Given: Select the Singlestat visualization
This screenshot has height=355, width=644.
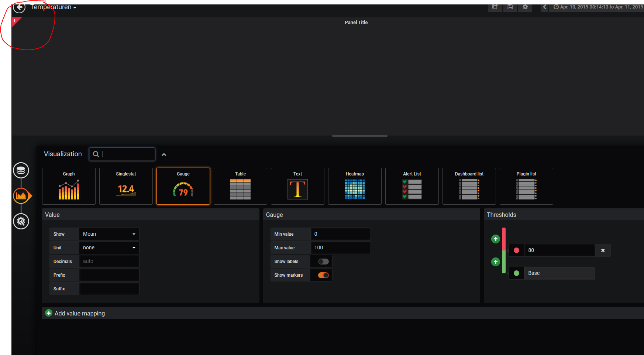Looking at the screenshot, I should (126, 186).
